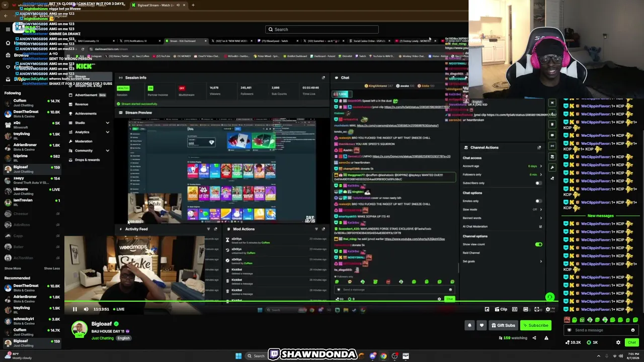The image size is (644, 362).
Task: Open Slow mode options chevron
Action: coord(541,210)
